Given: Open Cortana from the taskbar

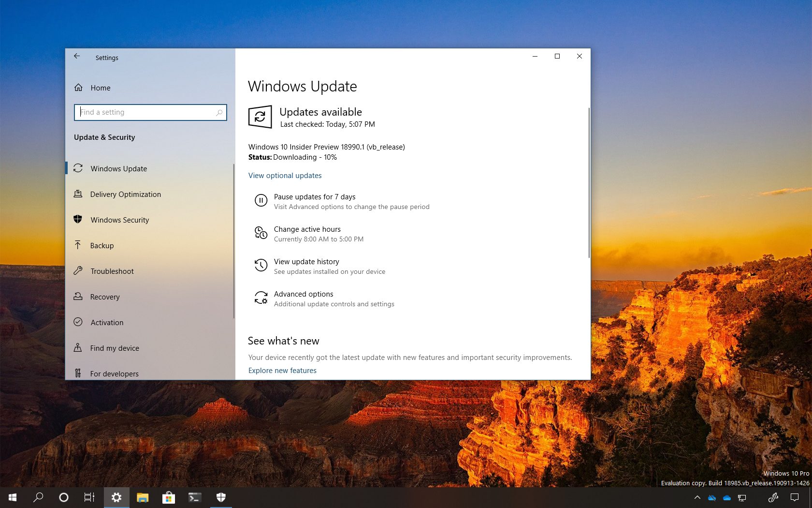Looking at the screenshot, I should (x=63, y=497).
